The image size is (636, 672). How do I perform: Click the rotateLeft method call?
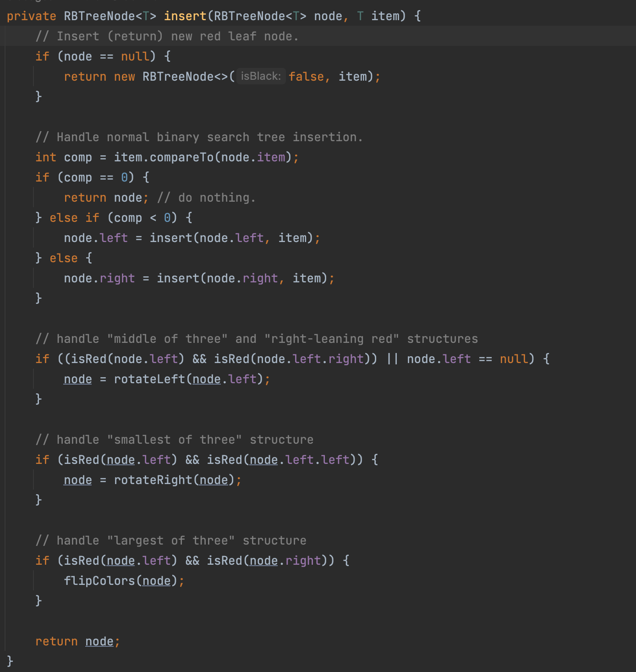click(149, 379)
